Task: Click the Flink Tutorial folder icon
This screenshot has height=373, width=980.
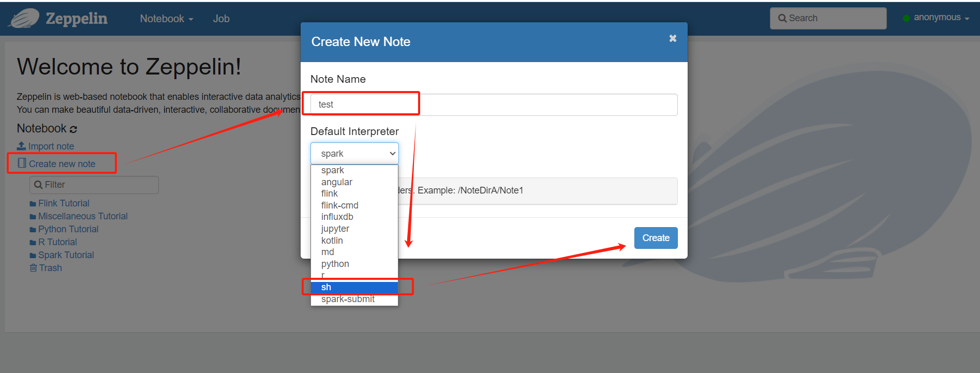Action: (x=33, y=204)
